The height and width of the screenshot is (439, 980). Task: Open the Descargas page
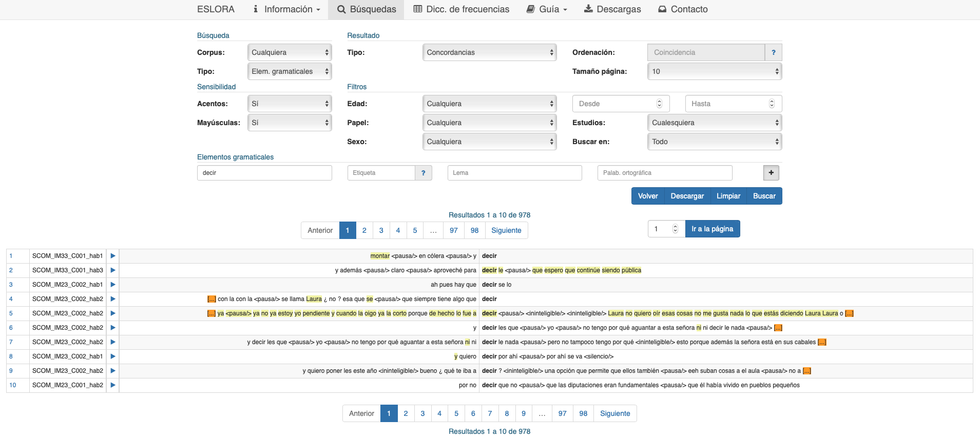[612, 9]
